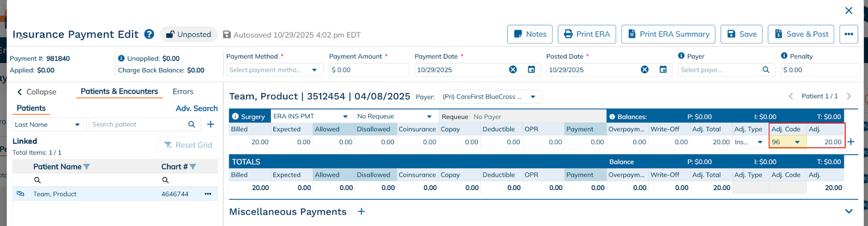Open the Payment Method dropdown
The width and height of the screenshot is (868, 226).
314,70
